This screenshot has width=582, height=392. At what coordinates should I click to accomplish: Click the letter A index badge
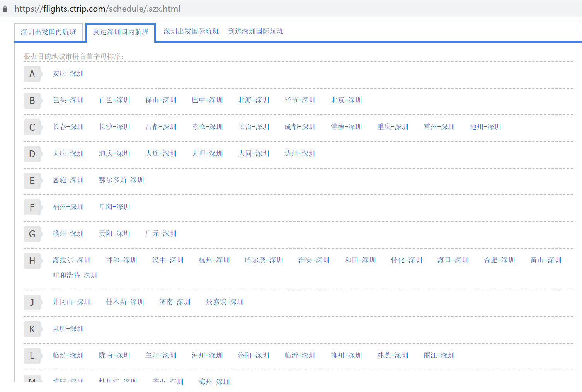pyautogui.click(x=32, y=74)
